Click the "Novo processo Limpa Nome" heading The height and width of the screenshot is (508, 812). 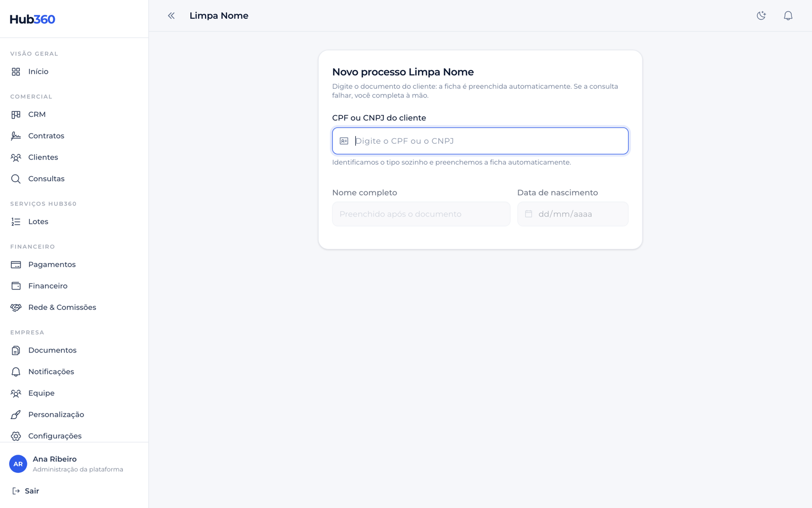tap(403, 72)
